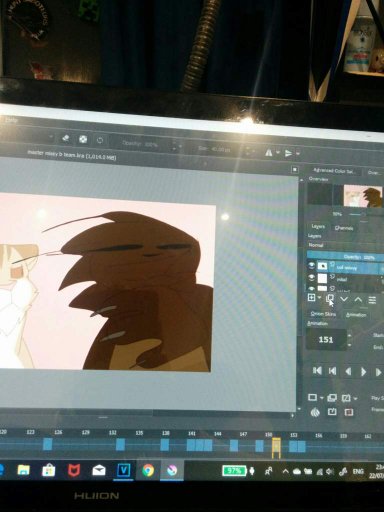The height and width of the screenshot is (512, 384).
Task: Duplicate the selected layer
Action: coord(329,298)
